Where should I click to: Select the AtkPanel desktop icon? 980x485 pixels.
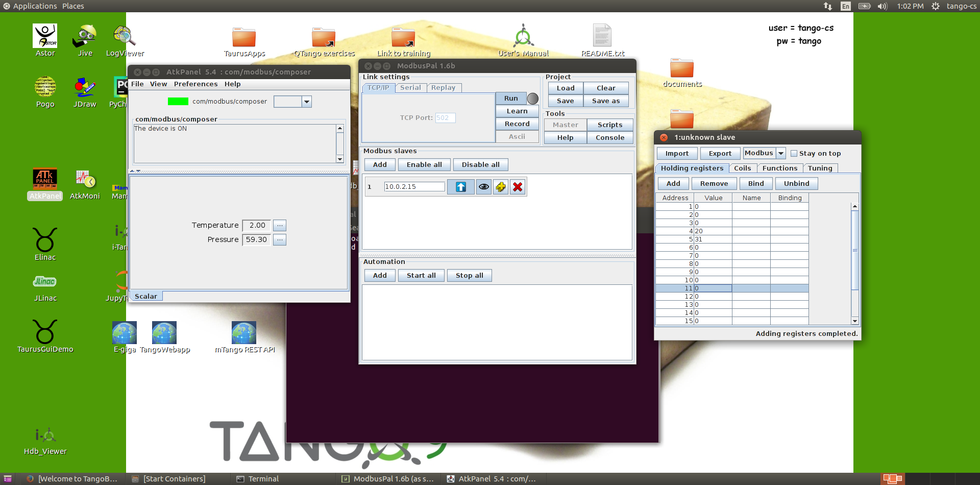(45, 184)
